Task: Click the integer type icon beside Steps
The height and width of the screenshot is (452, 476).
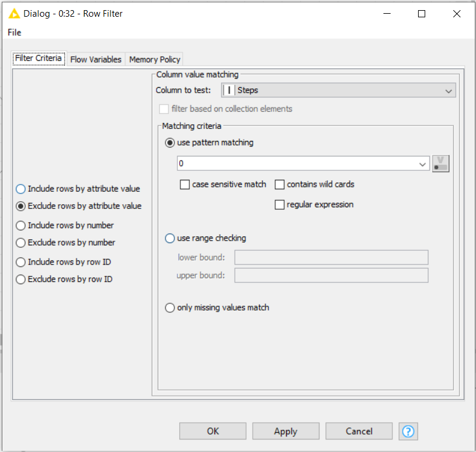Action: pyautogui.click(x=229, y=90)
